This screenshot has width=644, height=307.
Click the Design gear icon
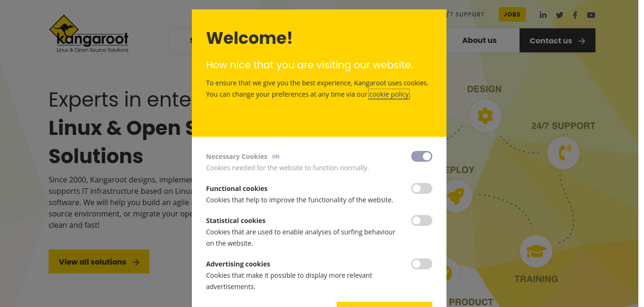click(x=485, y=115)
